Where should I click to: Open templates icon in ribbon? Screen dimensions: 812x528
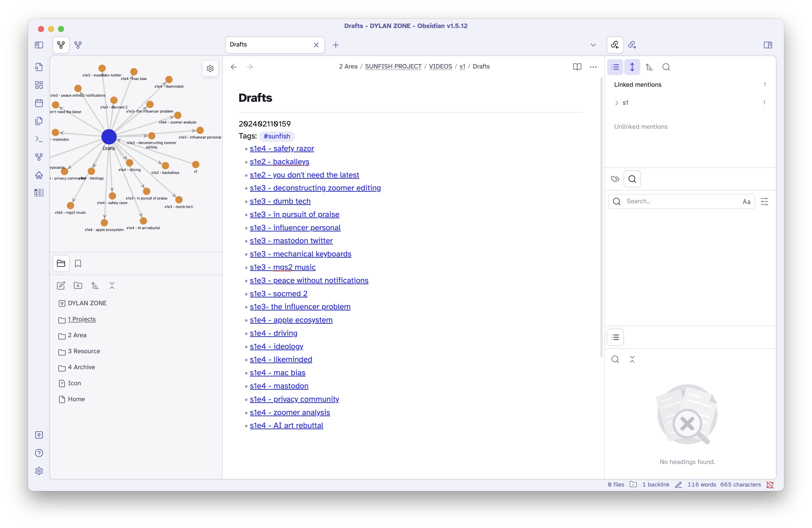(x=39, y=121)
